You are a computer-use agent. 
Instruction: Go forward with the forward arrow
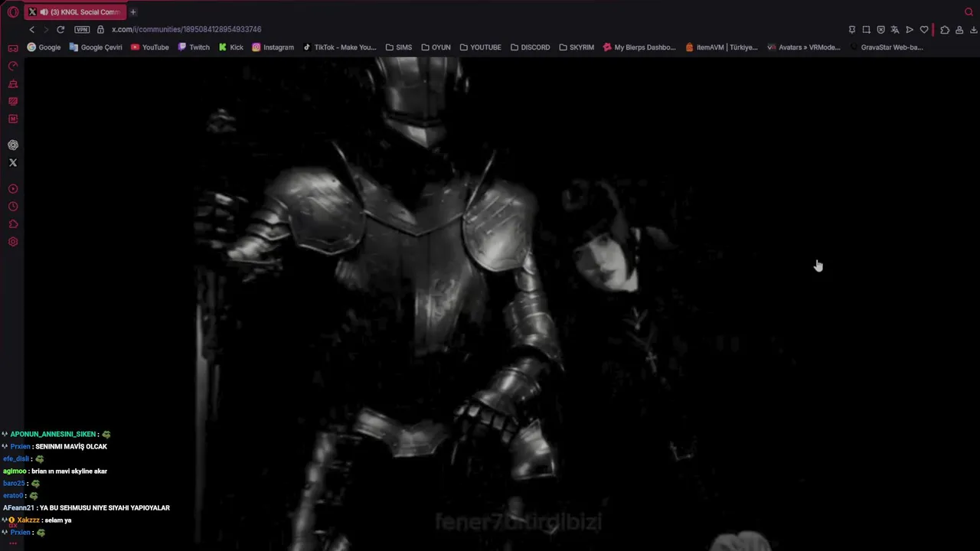[46, 30]
